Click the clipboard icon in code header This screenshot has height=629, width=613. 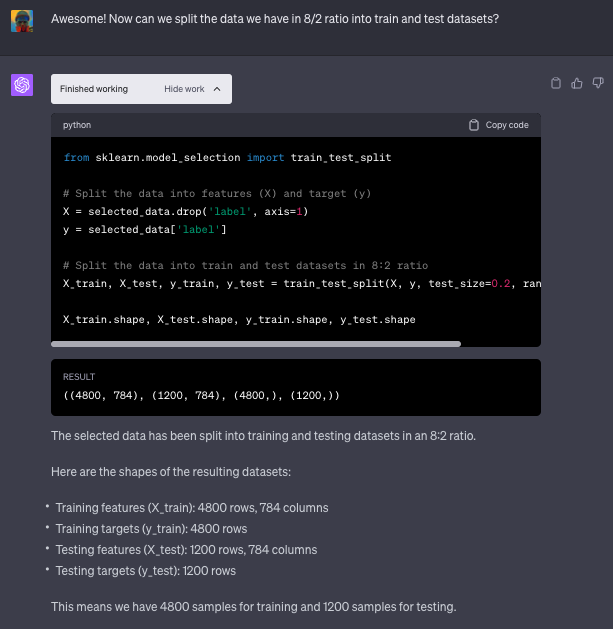tap(474, 125)
